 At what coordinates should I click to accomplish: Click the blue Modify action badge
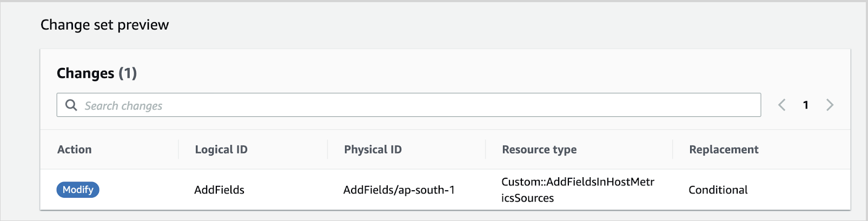pos(78,190)
